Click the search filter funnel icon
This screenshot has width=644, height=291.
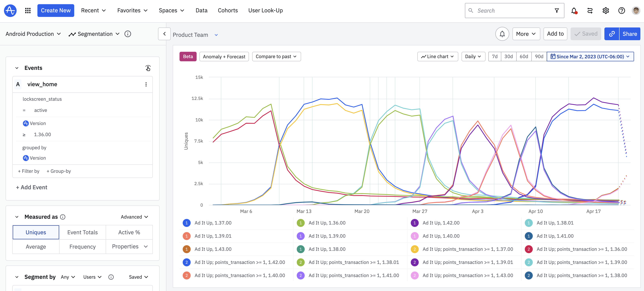click(556, 11)
